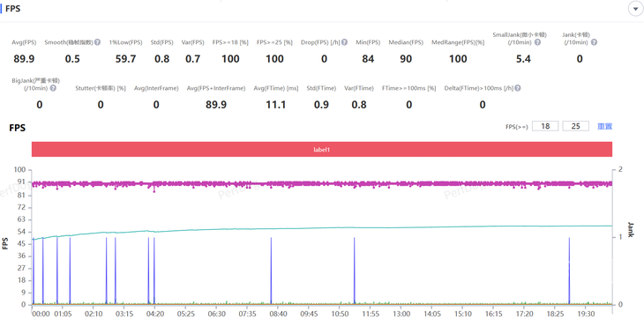Screen dimensions: 644x319
Task: Click the 1%Low(FPS) value 59.7
Action: pyautogui.click(x=125, y=59)
